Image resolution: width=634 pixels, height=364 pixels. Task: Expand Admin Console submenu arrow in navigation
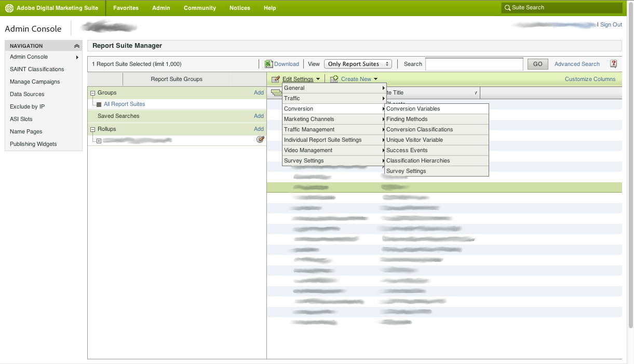coord(77,57)
